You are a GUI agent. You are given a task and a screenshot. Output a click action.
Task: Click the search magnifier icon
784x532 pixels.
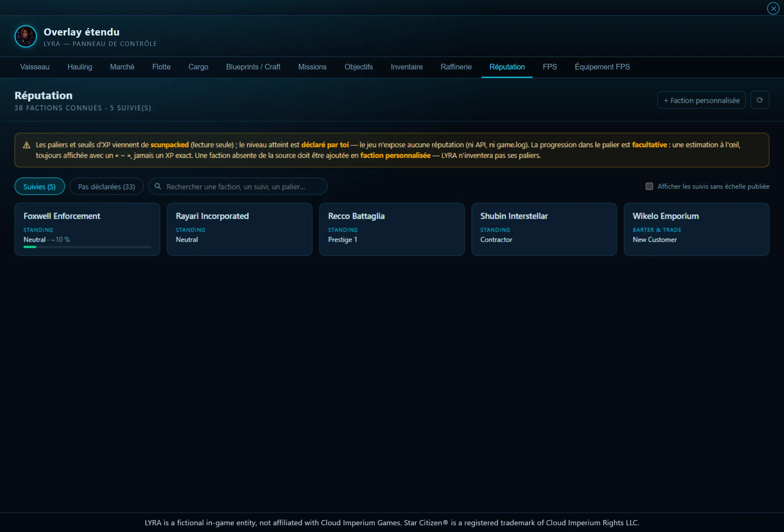[158, 186]
